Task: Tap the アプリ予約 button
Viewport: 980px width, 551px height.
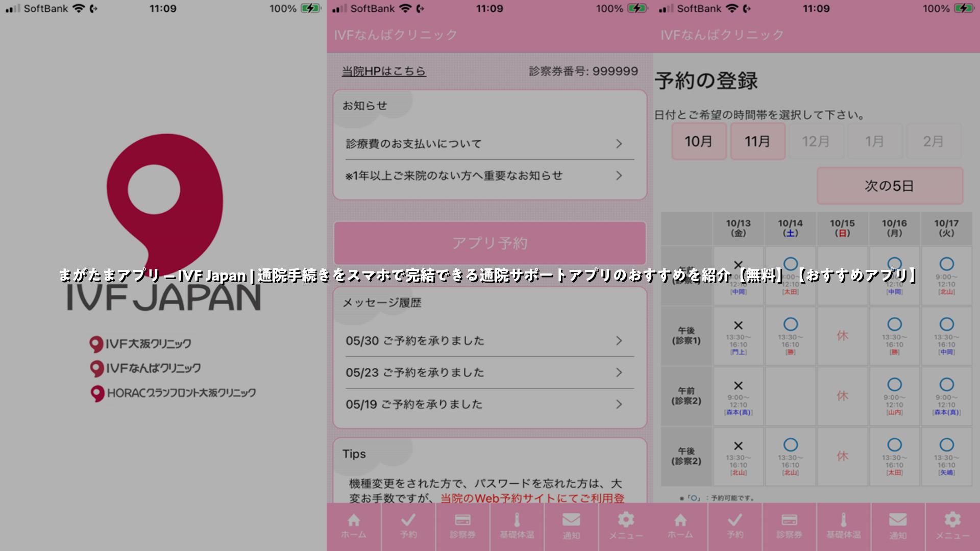Action: tap(490, 243)
